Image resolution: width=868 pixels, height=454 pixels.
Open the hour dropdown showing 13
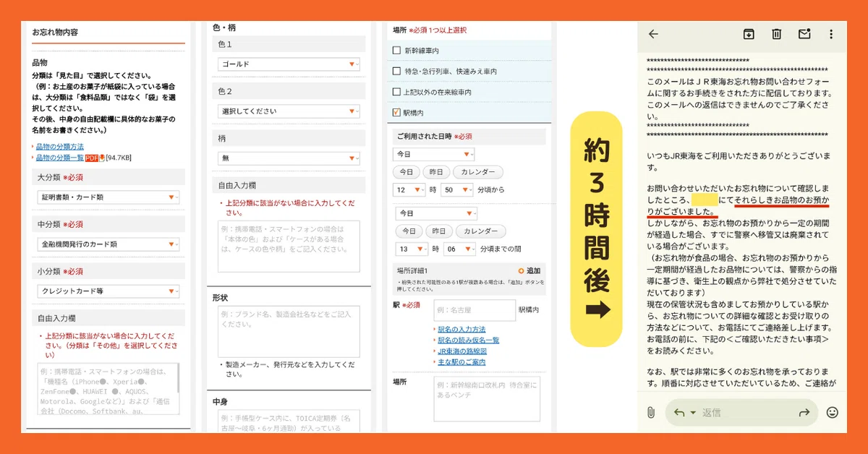pyautogui.click(x=412, y=249)
